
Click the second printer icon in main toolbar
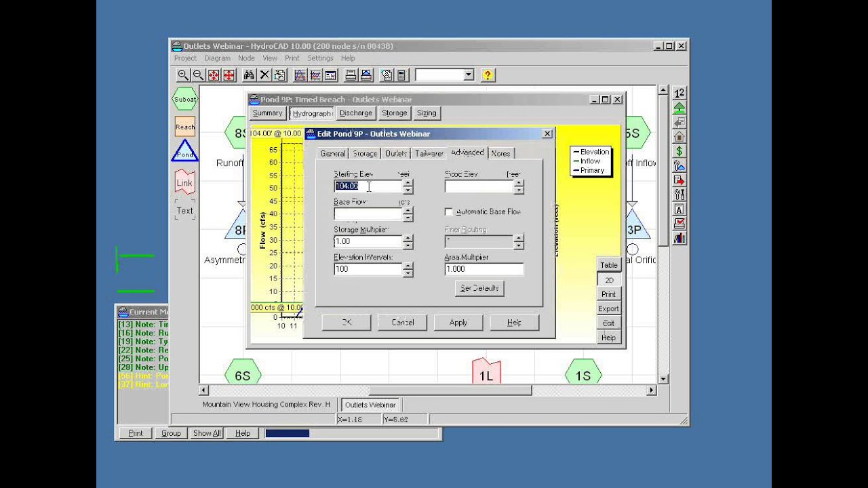click(x=366, y=75)
